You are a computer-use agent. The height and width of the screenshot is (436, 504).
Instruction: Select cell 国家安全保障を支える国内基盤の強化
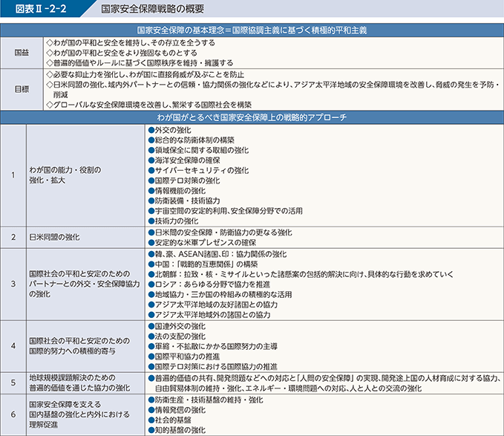[x=86, y=414]
